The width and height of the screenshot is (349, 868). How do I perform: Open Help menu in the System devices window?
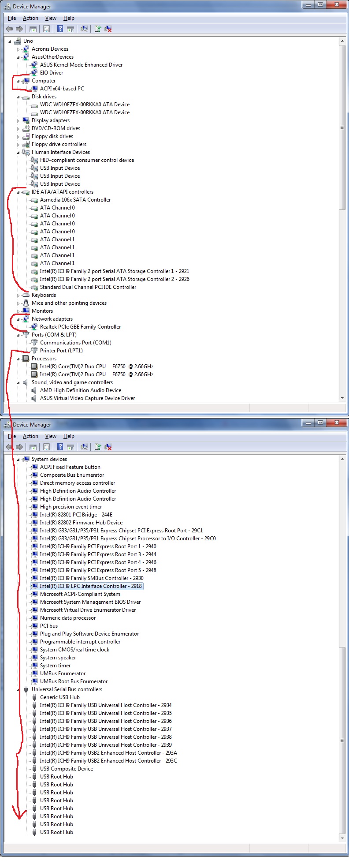tap(69, 436)
